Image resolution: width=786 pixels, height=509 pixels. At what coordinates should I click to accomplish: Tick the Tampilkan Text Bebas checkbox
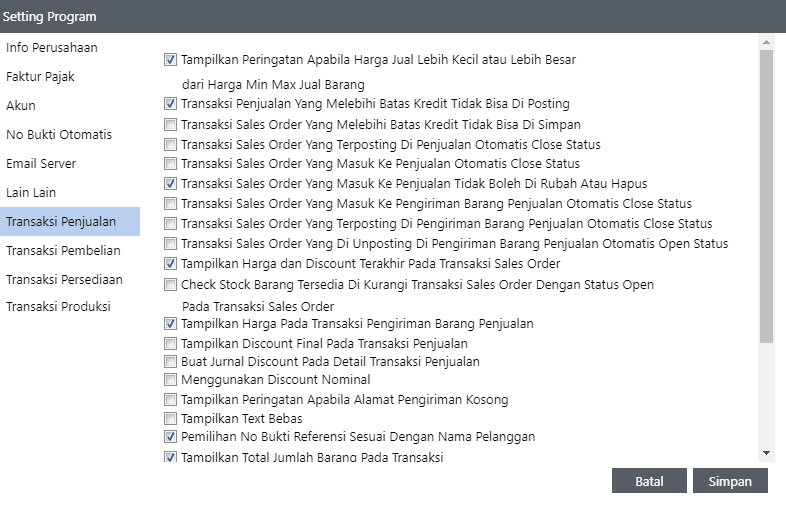170,419
